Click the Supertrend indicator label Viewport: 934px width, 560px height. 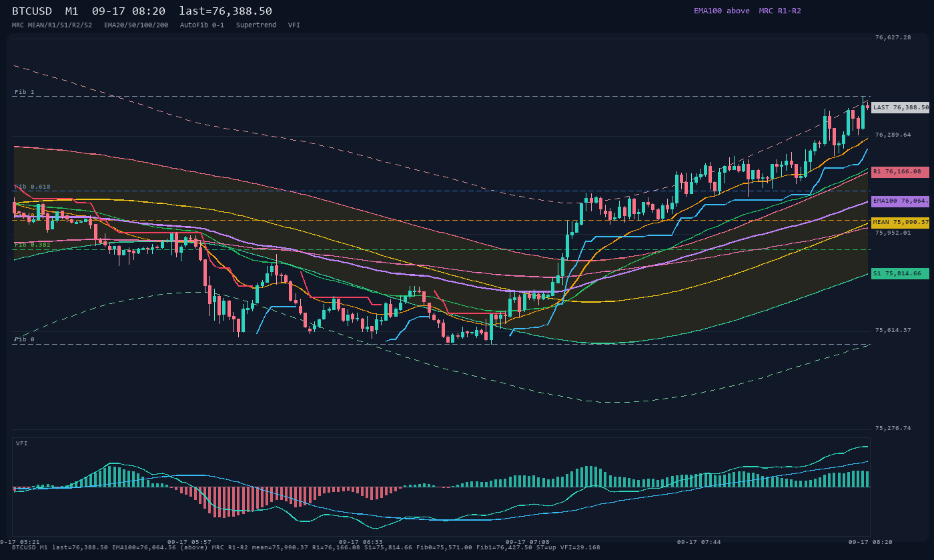[x=256, y=25]
